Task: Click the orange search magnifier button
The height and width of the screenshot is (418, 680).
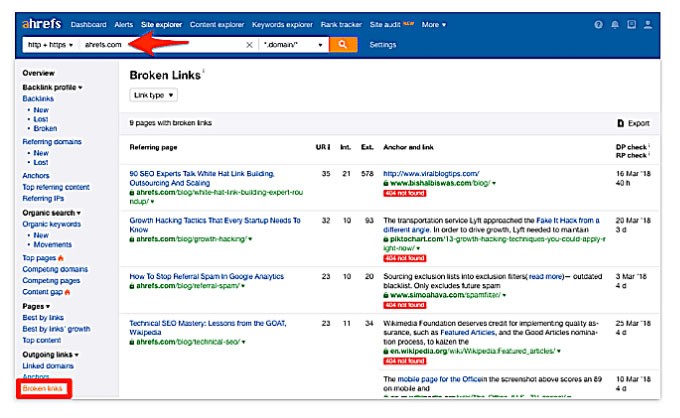Action: pos(343,44)
